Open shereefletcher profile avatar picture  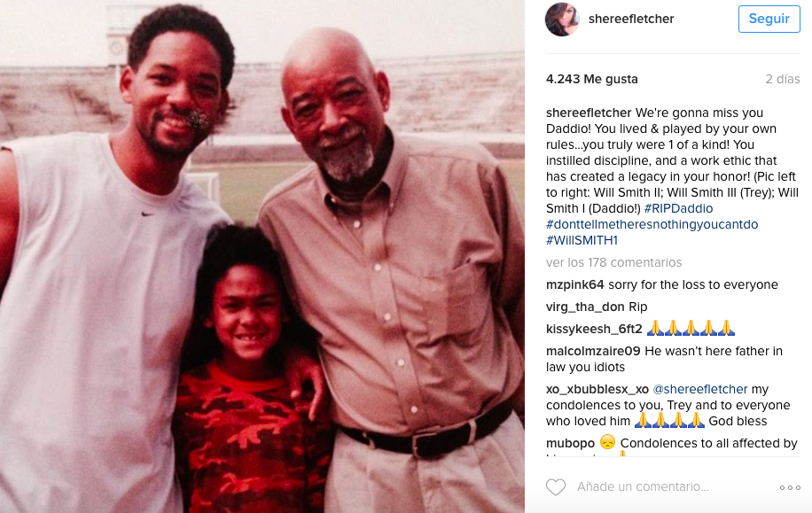coord(562,19)
